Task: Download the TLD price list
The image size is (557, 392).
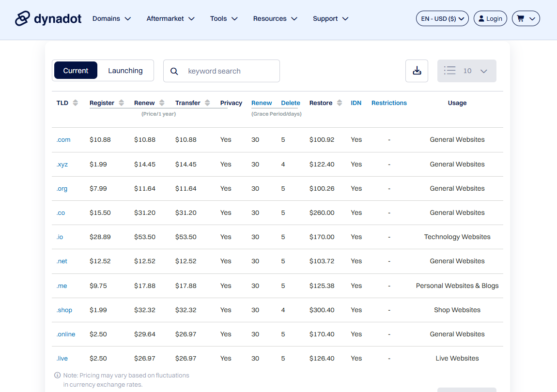Action: tap(417, 71)
